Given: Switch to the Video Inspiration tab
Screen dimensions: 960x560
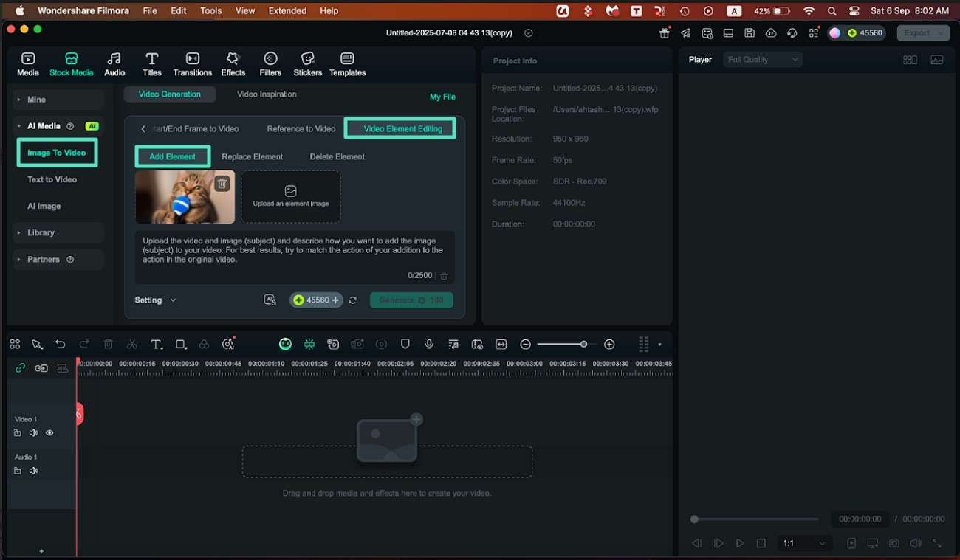Looking at the screenshot, I should click(x=267, y=94).
